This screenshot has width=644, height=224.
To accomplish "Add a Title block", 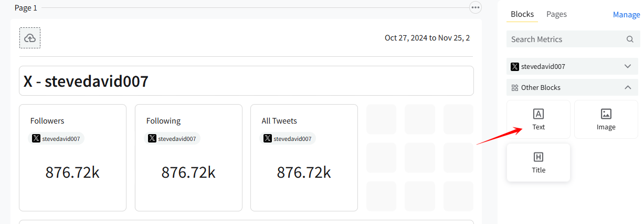I will tap(539, 162).
